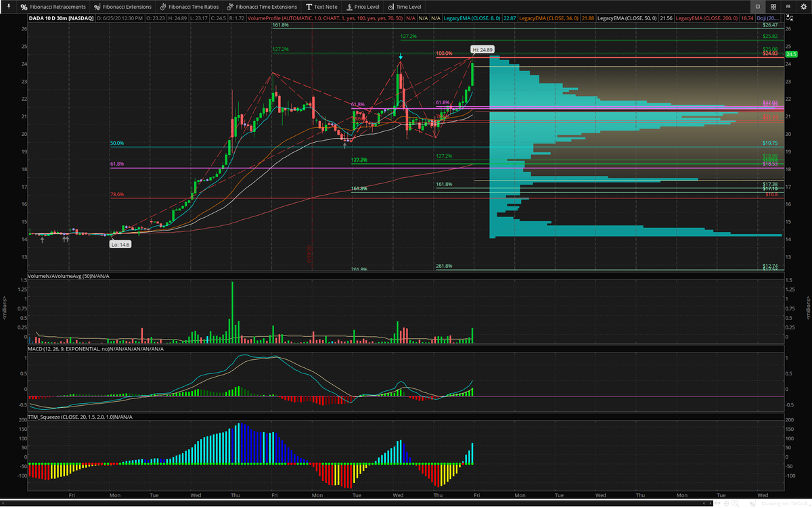Select the Fibonacci Retracements drawing tool

(53, 7)
